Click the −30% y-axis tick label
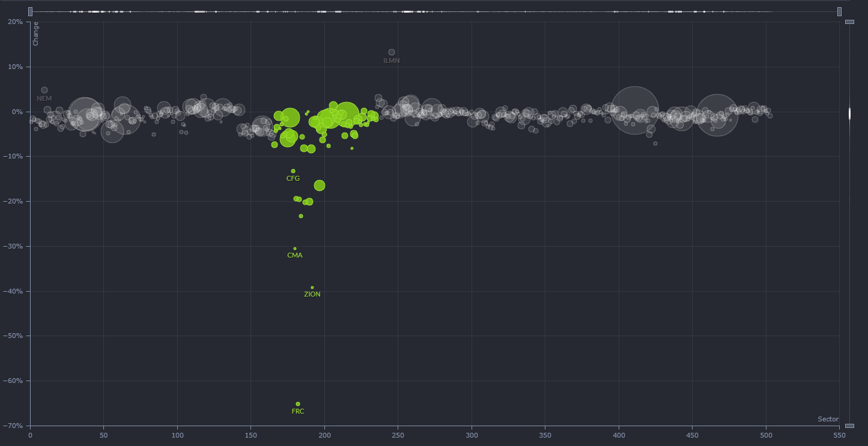868x446 pixels. pyautogui.click(x=13, y=246)
